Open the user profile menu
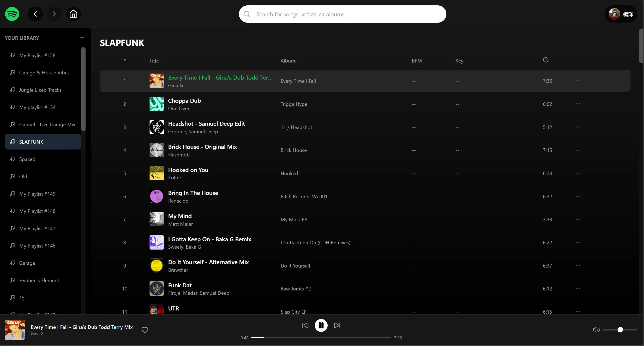The image size is (644, 346). 621,14
